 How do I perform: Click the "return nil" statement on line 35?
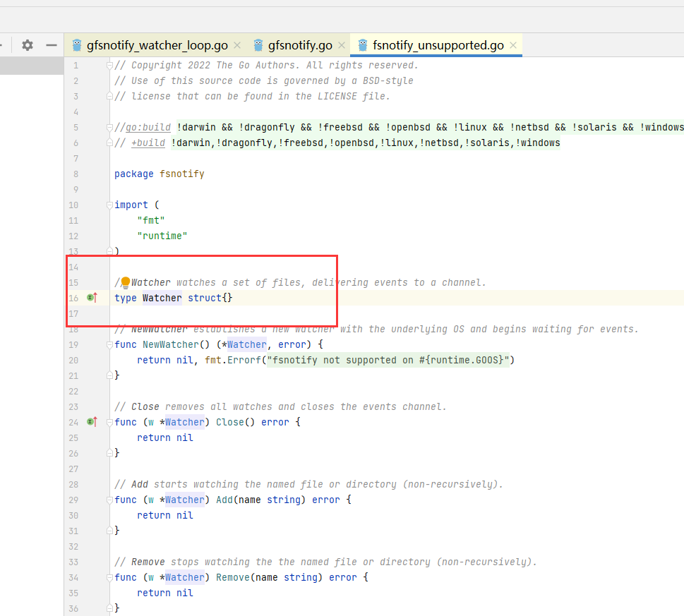point(165,593)
